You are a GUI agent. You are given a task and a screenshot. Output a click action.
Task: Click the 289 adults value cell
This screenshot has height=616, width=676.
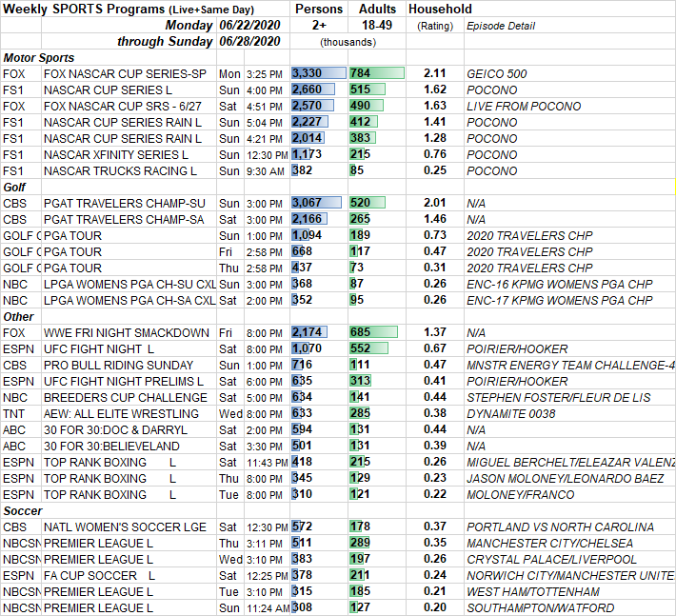[x=377, y=543]
